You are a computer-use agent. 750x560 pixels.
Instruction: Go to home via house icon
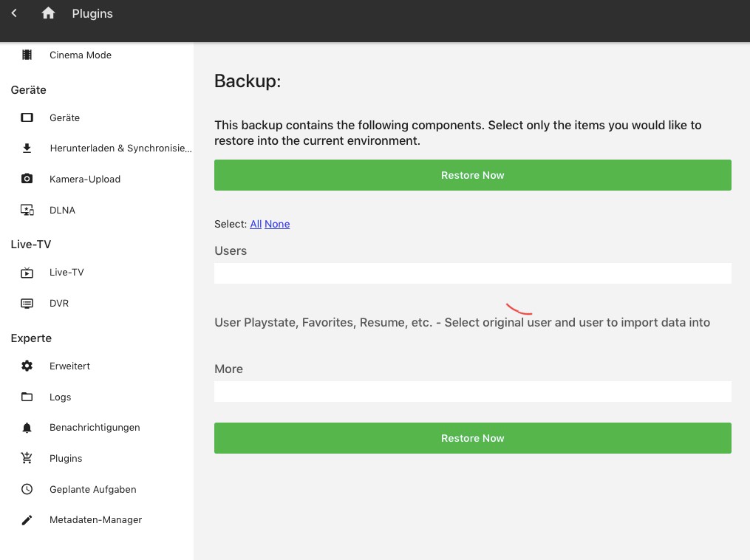click(48, 13)
